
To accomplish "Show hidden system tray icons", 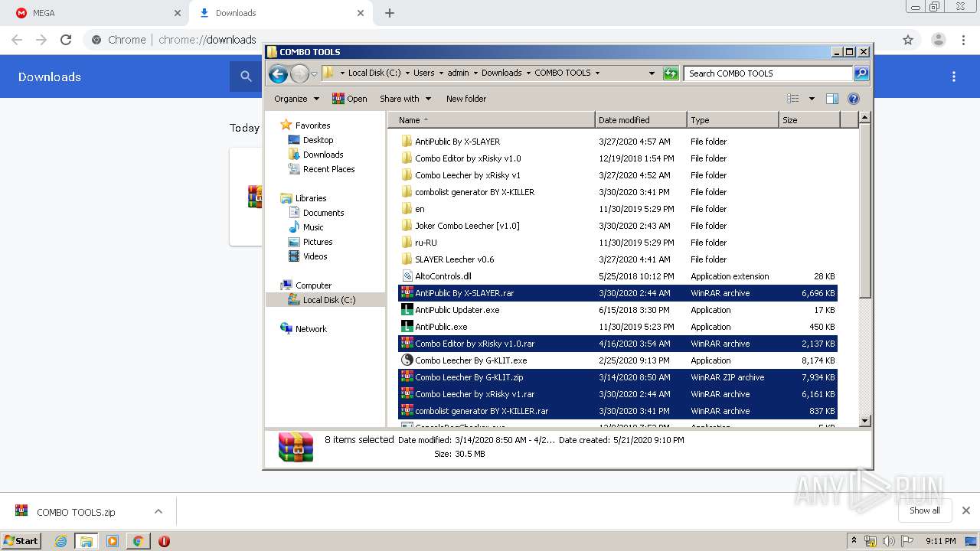I will click(854, 541).
